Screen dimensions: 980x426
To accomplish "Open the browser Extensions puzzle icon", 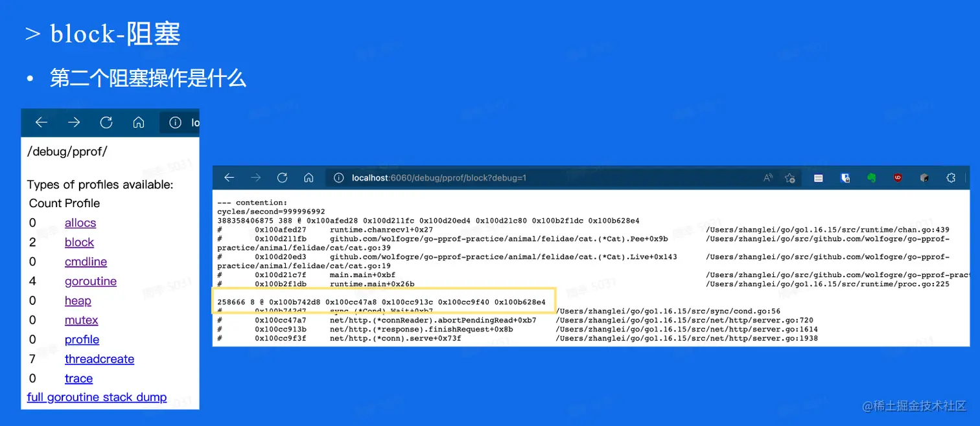I will coord(951,177).
